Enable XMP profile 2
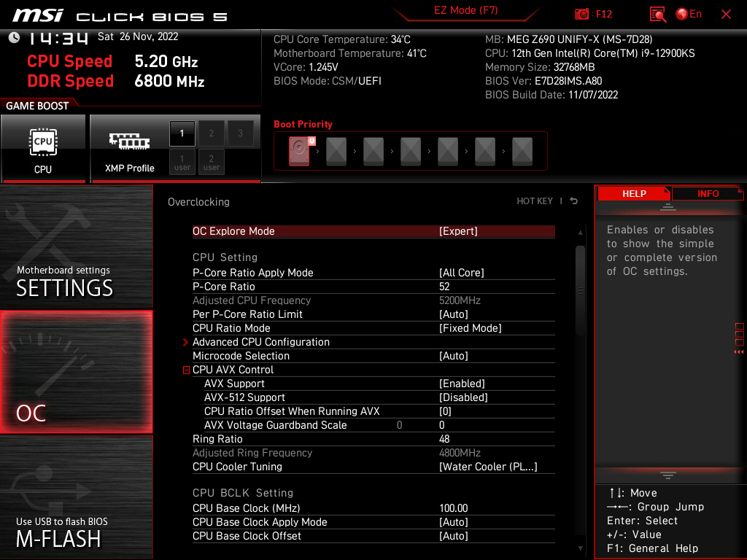Viewport: 747px width, 560px height. click(211, 133)
